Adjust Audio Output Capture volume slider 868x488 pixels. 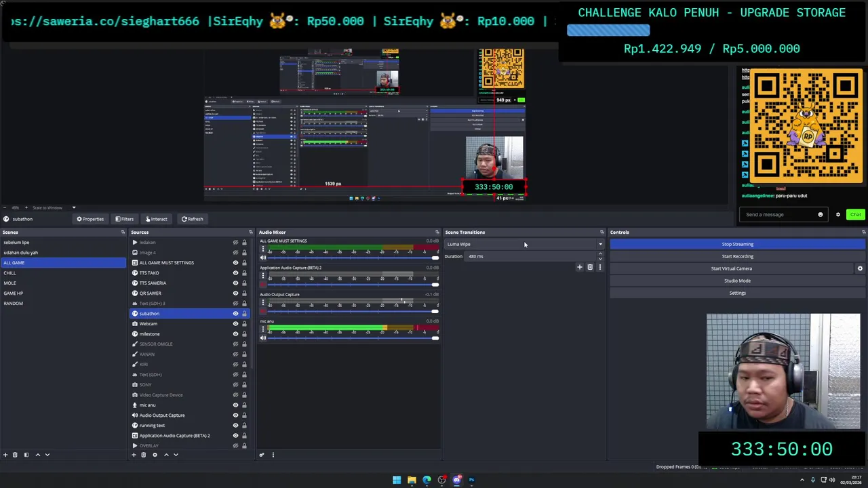coord(353,311)
